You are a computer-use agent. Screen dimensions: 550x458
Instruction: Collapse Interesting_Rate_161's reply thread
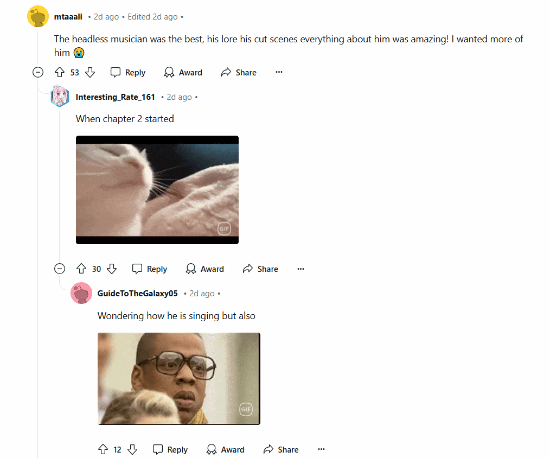tap(60, 269)
